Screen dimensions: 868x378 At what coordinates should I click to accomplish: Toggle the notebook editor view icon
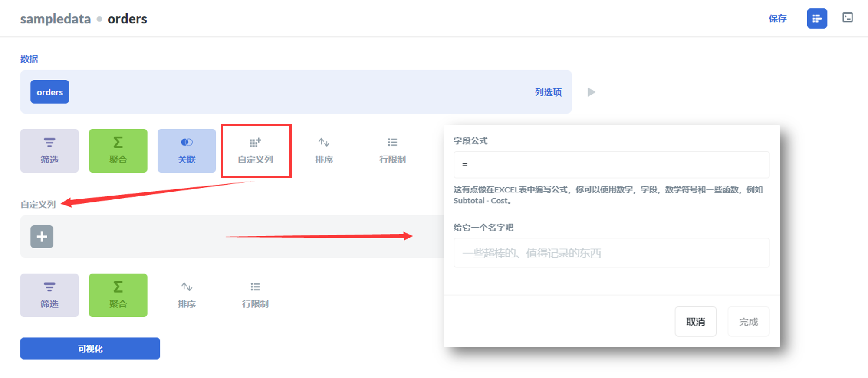tap(817, 18)
